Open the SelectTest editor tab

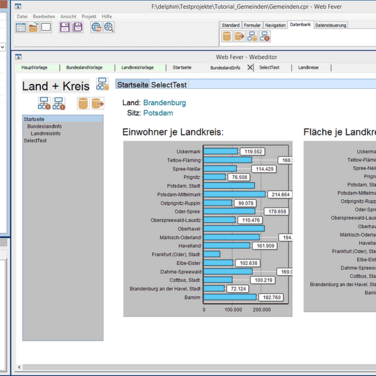[269, 68]
